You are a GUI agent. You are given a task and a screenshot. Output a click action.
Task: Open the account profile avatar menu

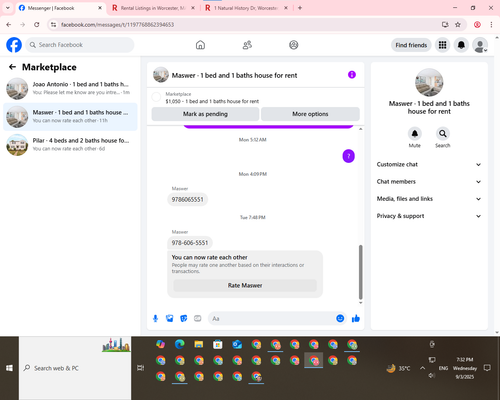(480, 45)
